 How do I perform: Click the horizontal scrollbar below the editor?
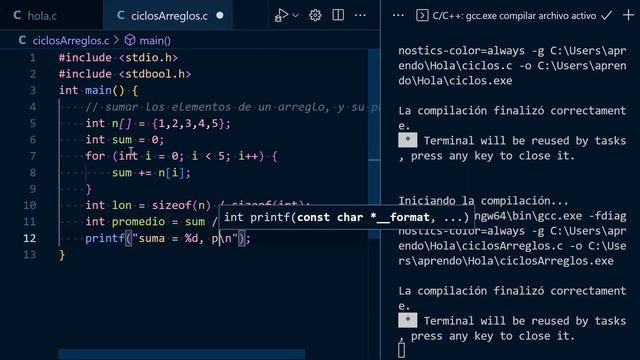(x=182, y=354)
